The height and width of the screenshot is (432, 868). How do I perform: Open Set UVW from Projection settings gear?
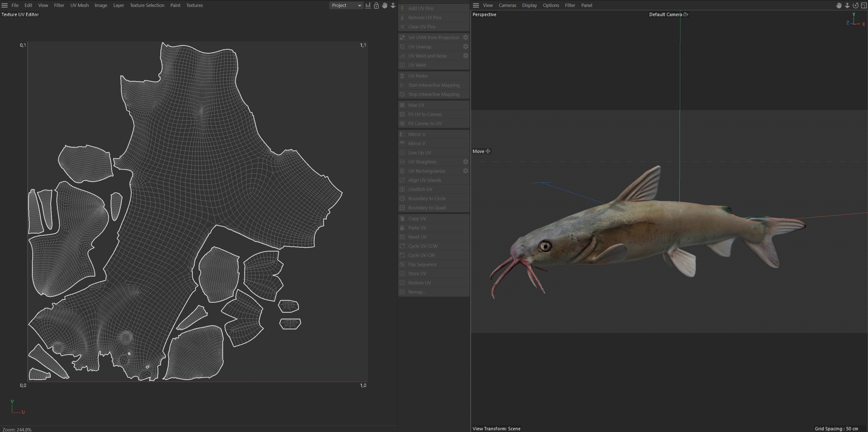click(x=465, y=38)
